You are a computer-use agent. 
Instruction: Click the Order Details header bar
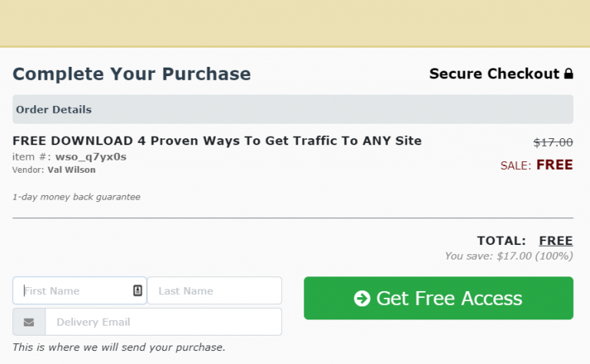pos(293,109)
